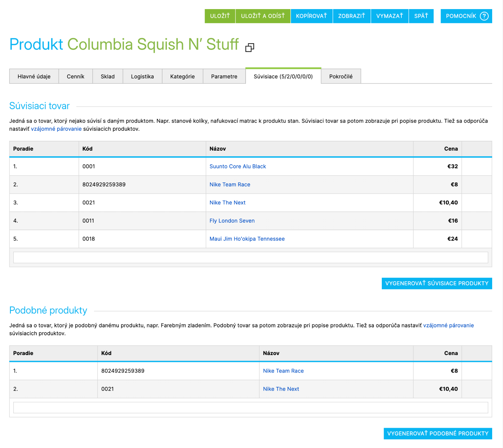Click the €10,40 price in the Súvisiaci tovar table
Viewport: 503px width, 448px height.
[x=449, y=203]
